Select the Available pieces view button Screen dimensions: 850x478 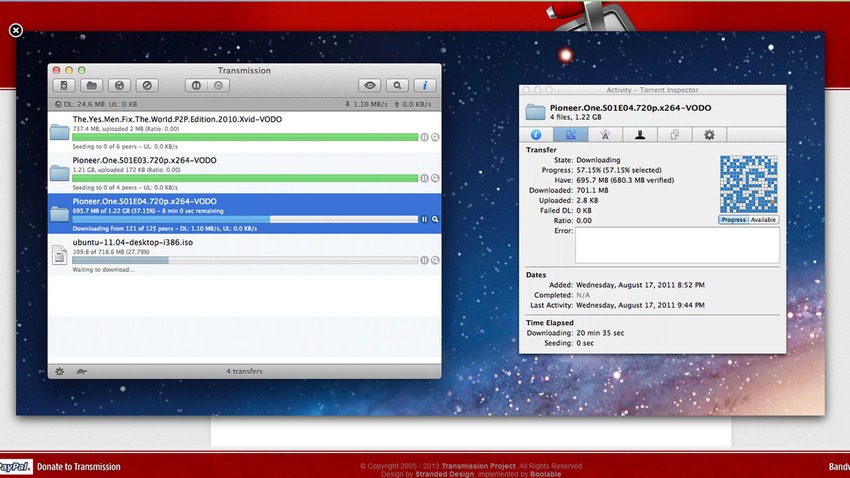click(x=763, y=219)
